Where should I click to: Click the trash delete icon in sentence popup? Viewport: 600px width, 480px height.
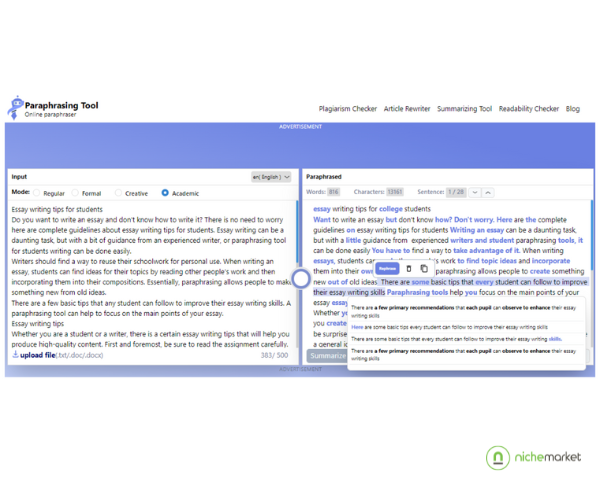pos(408,269)
